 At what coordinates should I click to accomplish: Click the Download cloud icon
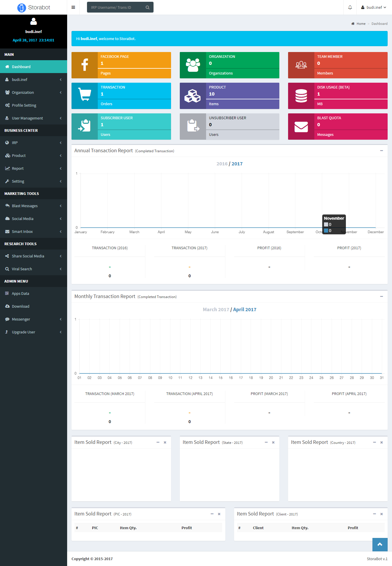coord(7,306)
